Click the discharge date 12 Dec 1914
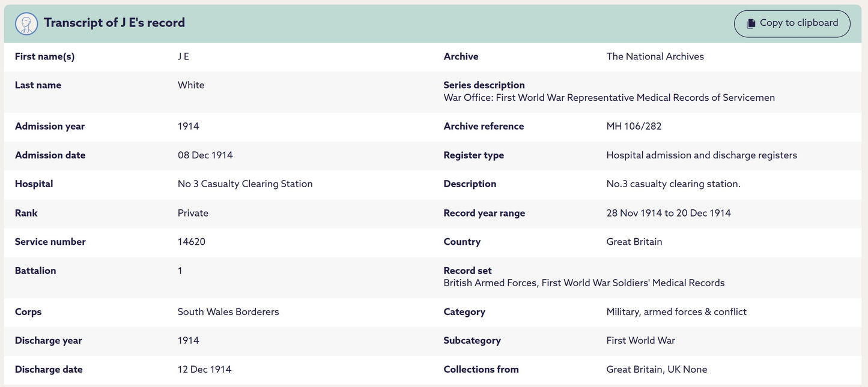Screen dimensions: 868x387 click(x=204, y=370)
